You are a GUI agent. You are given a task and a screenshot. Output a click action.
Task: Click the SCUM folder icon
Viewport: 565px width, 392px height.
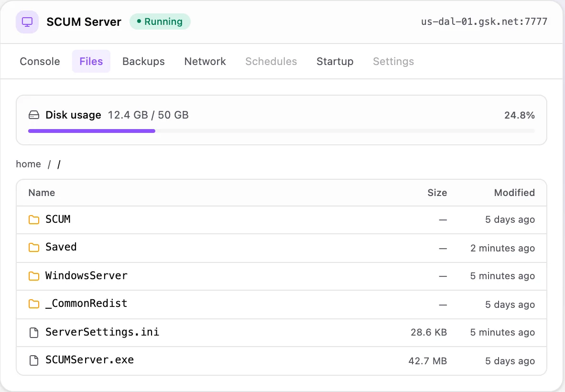click(x=34, y=219)
